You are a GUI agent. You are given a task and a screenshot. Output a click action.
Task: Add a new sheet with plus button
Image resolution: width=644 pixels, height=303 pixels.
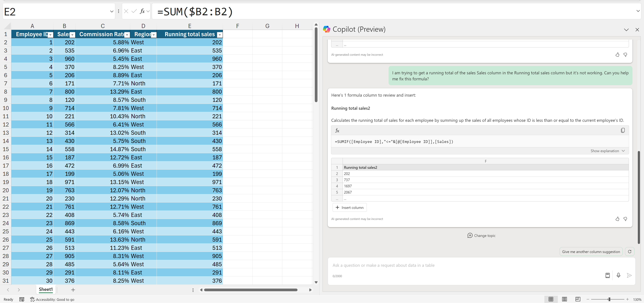[x=73, y=290]
